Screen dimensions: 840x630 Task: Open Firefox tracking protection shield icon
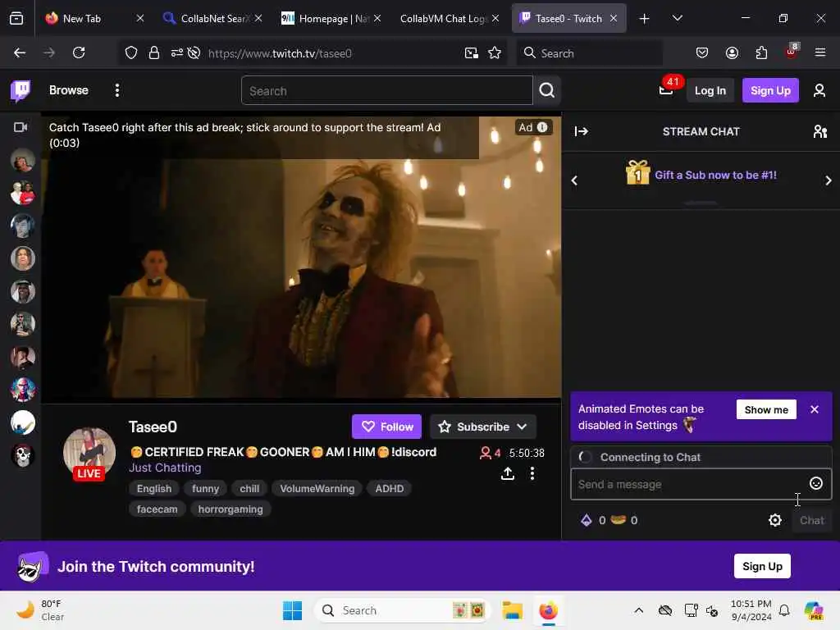pyautogui.click(x=131, y=52)
